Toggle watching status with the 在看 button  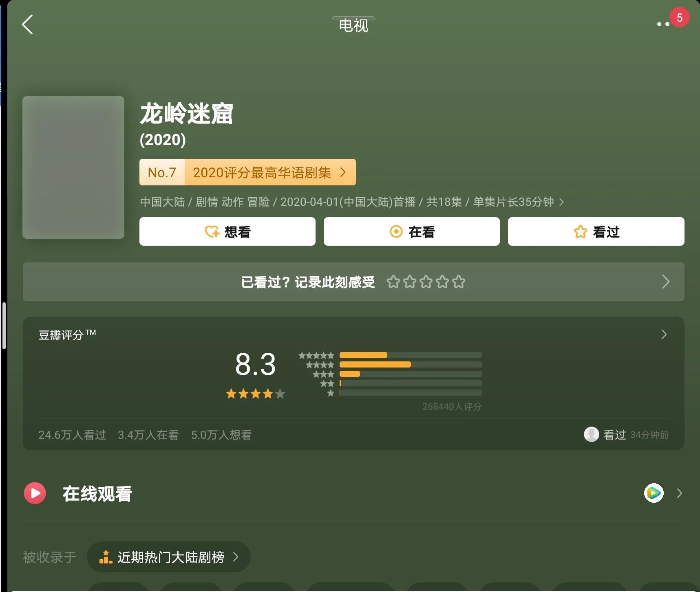(x=411, y=231)
